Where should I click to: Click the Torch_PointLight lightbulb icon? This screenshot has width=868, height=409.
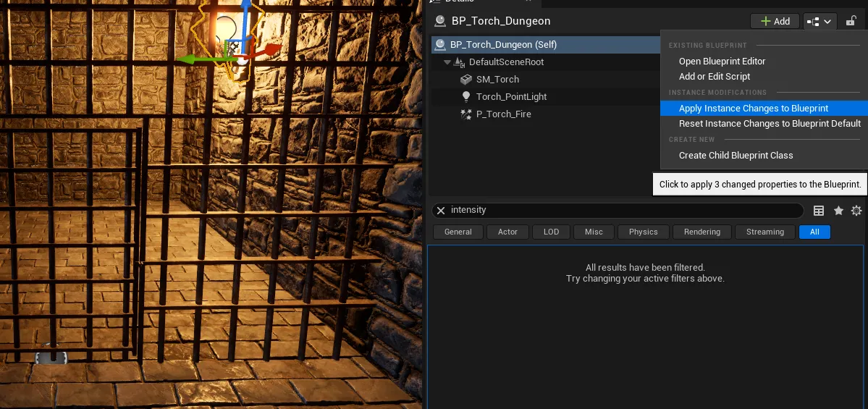(x=466, y=96)
